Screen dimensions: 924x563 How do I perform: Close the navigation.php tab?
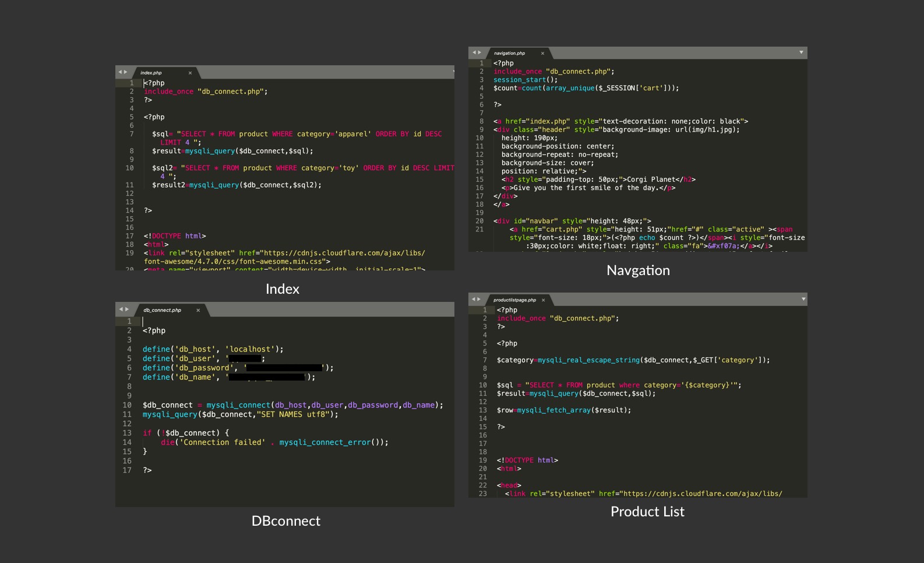pyautogui.click(x=542, y=53)
